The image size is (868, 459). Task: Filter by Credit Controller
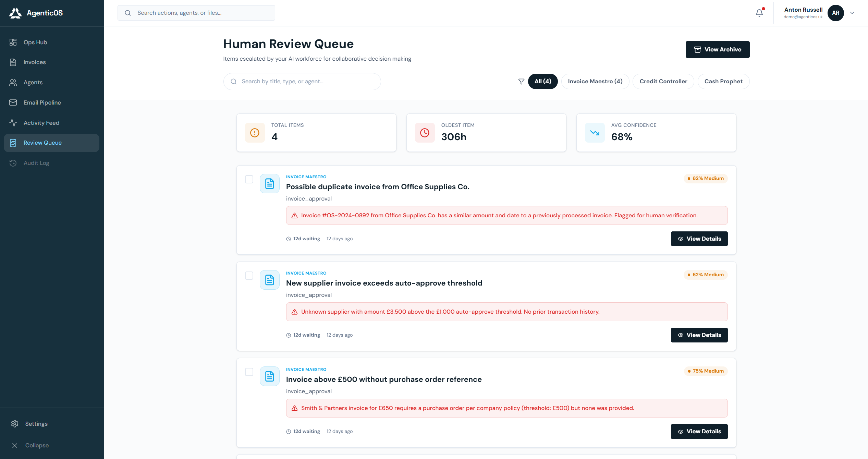663,82
